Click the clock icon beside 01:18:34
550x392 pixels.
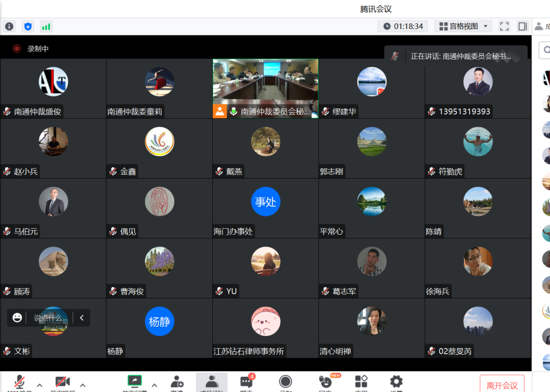coord(387,26)
